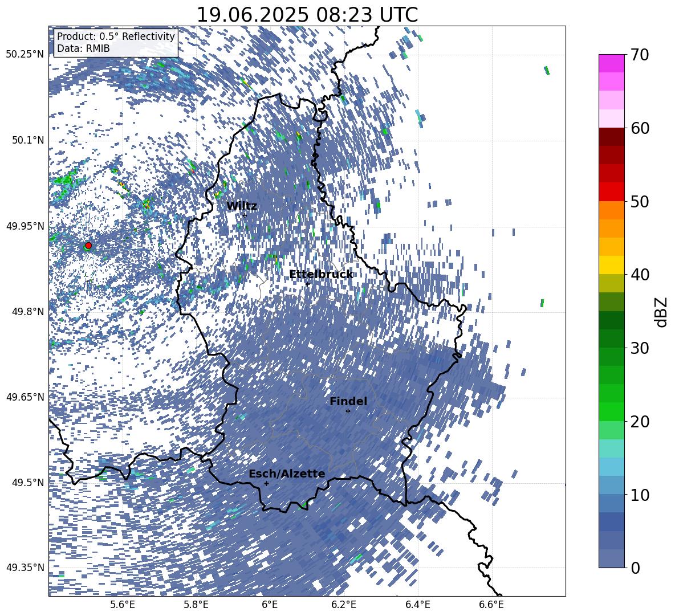Click the 49.95°N latitude label
This screenshot has width=675, height=616.
coord(25,226)
